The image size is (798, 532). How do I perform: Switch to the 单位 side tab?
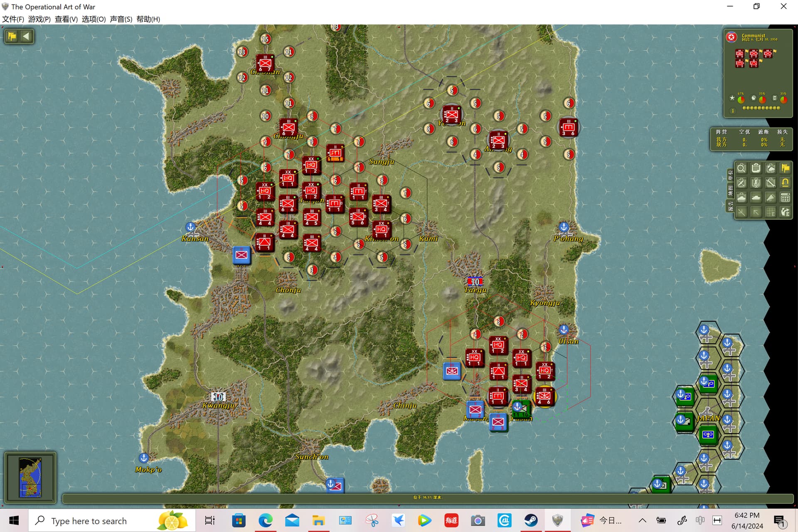tap(730, 175)
